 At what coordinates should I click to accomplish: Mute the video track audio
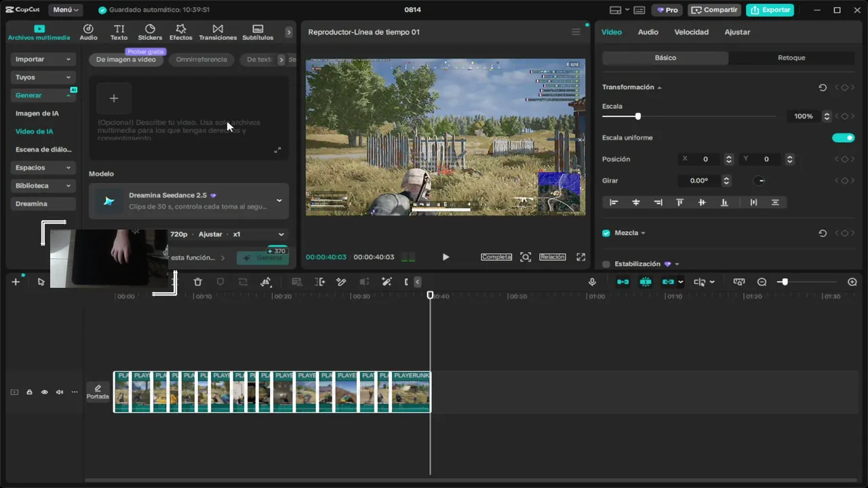point(60,392)
